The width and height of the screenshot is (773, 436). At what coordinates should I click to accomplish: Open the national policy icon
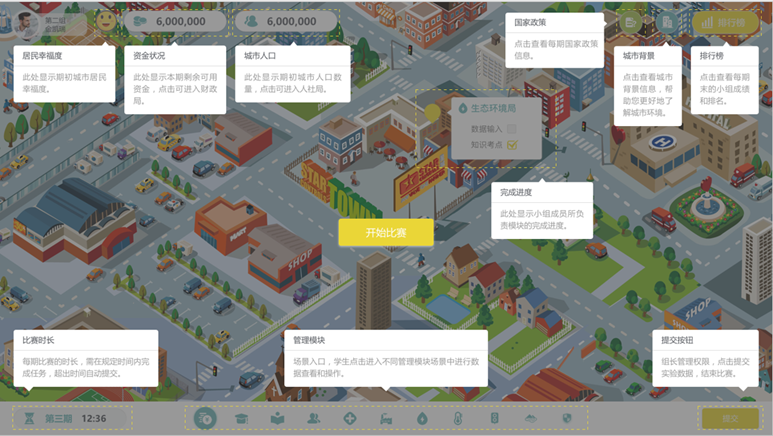point(630,22)
